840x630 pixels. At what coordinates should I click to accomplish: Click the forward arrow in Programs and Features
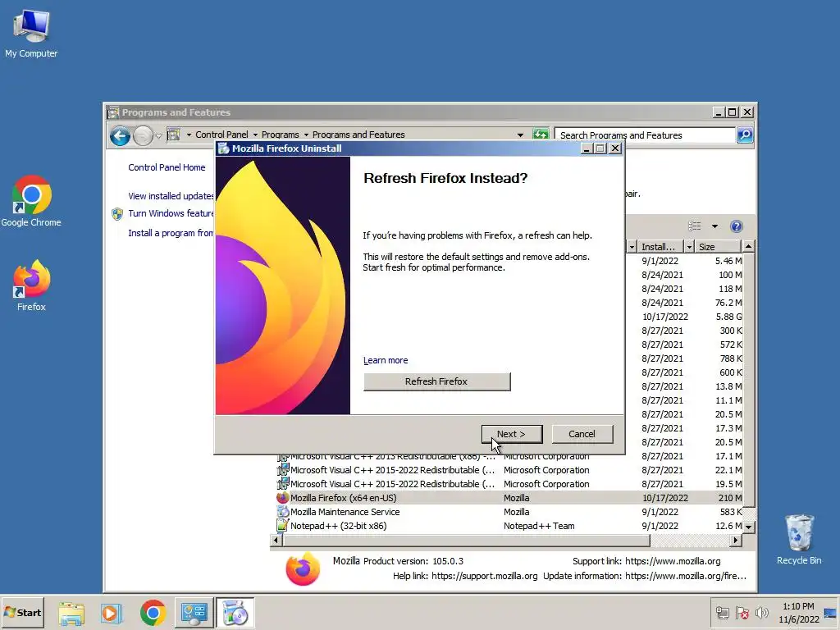point(143,136)
